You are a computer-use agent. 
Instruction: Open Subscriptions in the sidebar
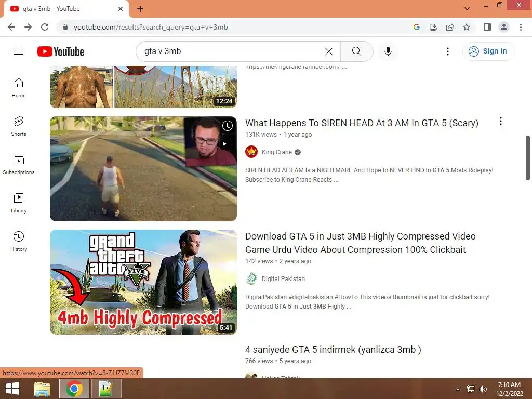pos(19,165)
